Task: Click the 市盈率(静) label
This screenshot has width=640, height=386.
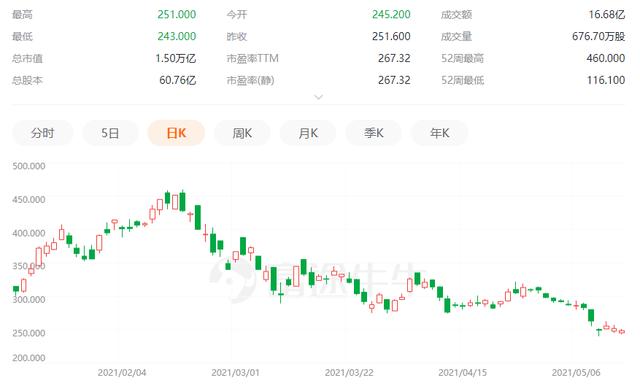Action: 250,80
